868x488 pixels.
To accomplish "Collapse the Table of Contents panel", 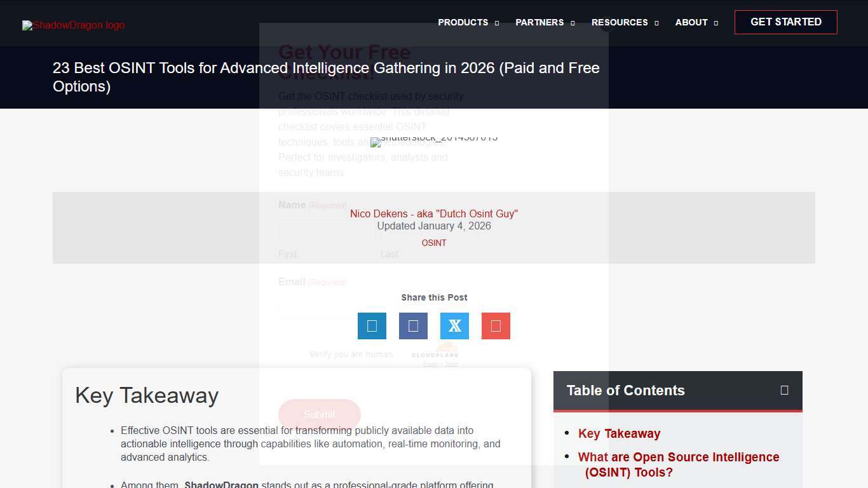I will tap(785, 390).
